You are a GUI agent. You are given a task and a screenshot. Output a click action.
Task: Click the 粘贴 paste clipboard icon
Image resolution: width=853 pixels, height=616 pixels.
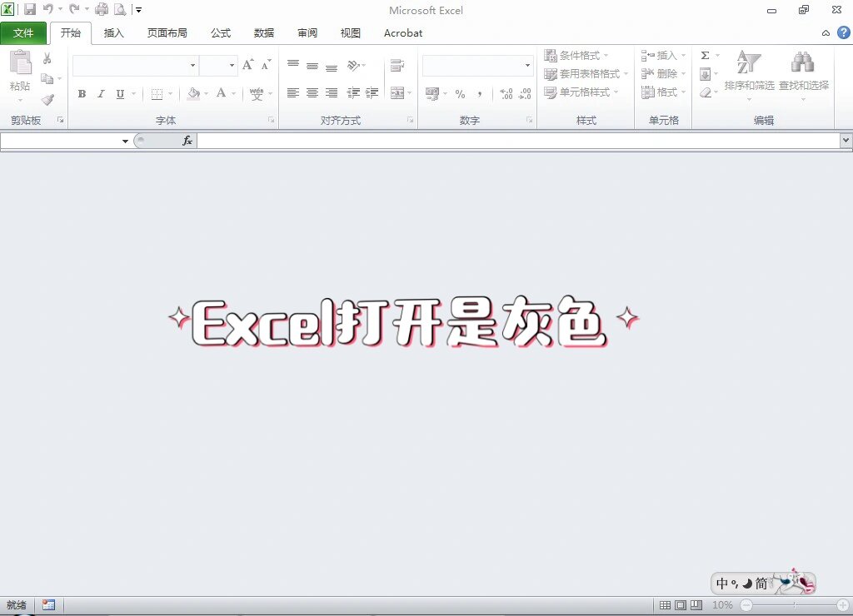coord(21,63)
